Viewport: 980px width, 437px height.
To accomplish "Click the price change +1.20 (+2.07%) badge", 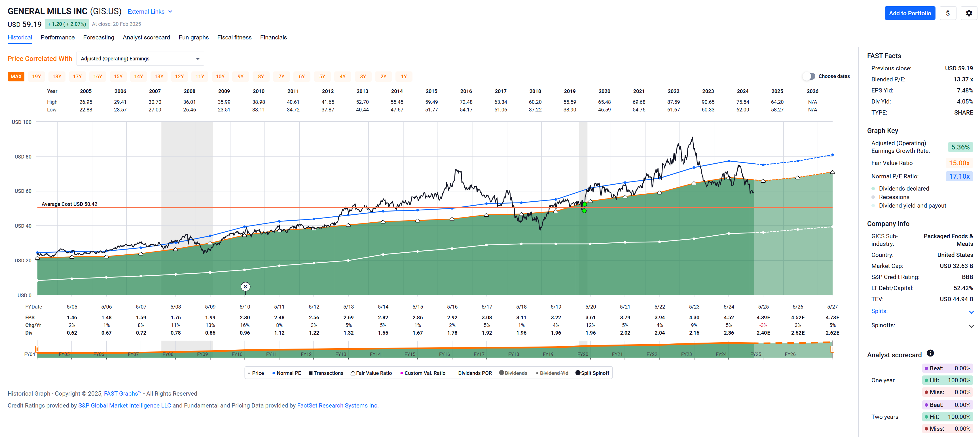I will click(67, 24).
